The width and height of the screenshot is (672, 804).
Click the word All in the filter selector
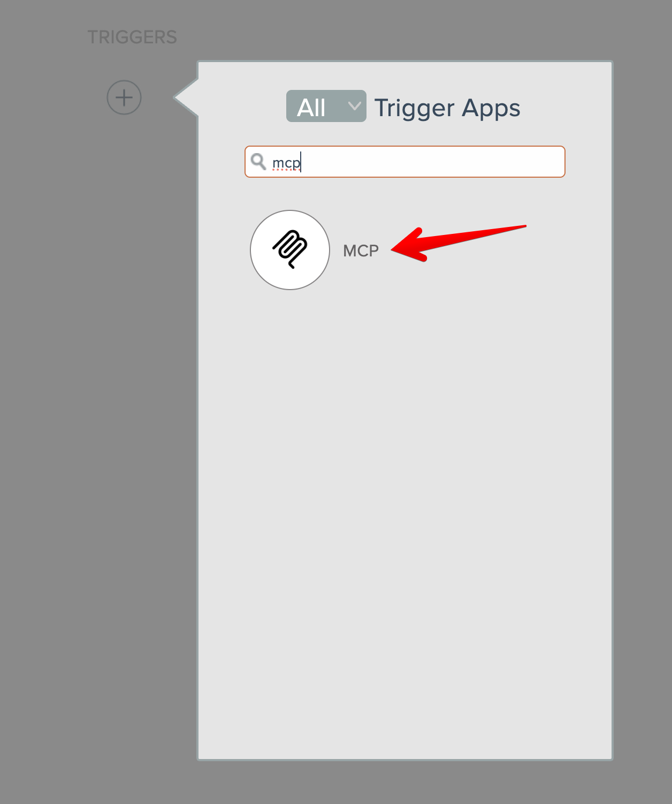tap(311, 108)
